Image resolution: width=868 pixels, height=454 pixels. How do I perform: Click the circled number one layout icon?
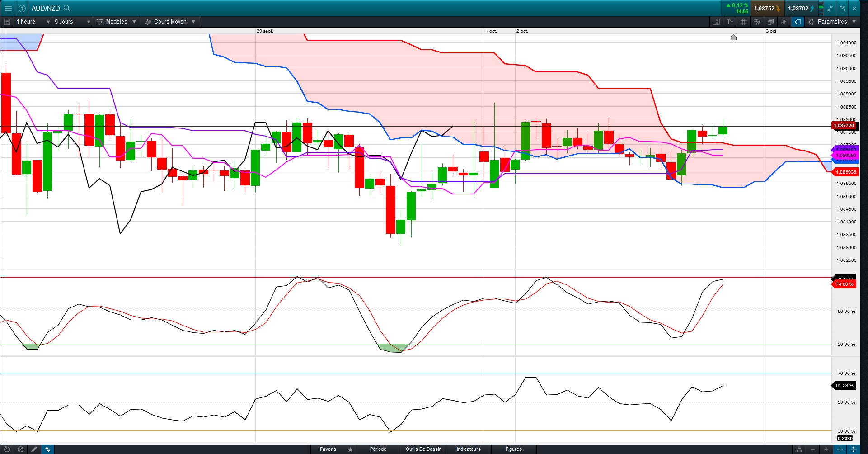(22, 8)
